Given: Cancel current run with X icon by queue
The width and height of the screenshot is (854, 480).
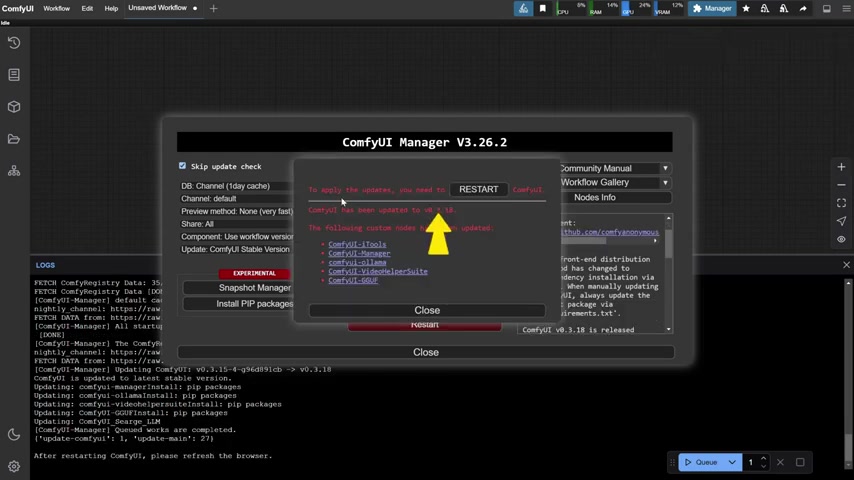Looking at the screenshot, I should click(780, 462).
